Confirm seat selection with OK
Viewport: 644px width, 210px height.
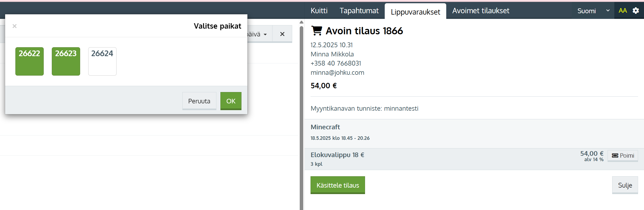click(231, 101)
